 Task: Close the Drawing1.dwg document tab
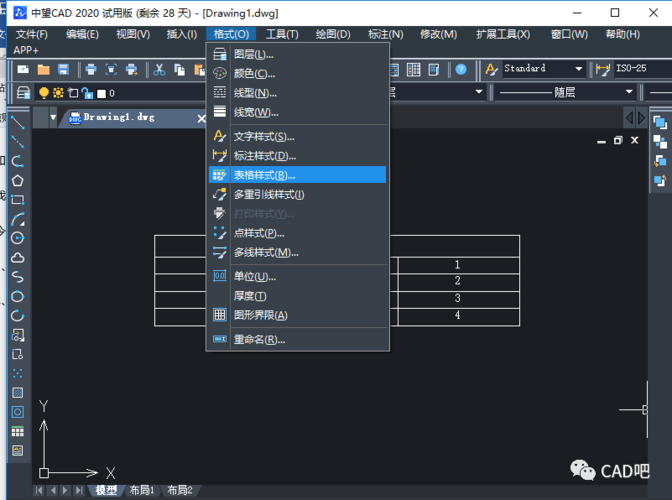[201, 119]
